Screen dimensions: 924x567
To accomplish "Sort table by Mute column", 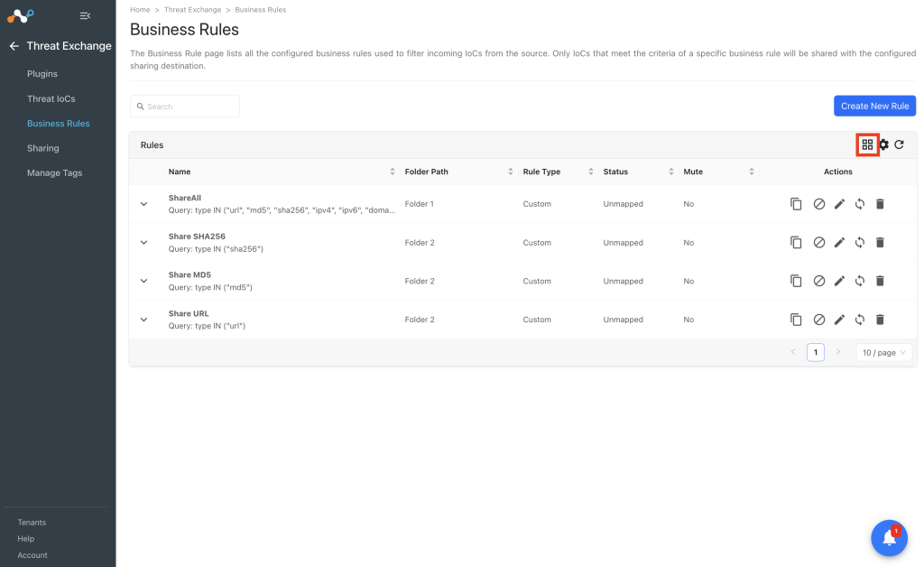I will [x=752, y=172].
